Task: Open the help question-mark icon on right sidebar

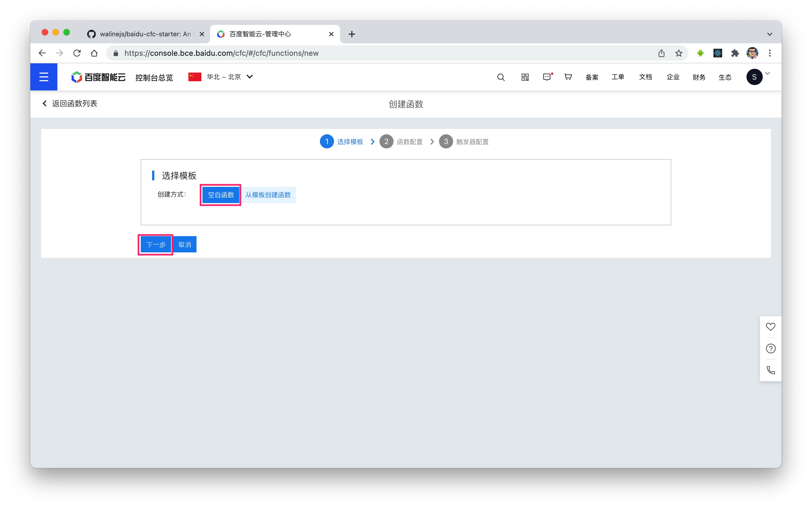Action: [x=770, y=349]
